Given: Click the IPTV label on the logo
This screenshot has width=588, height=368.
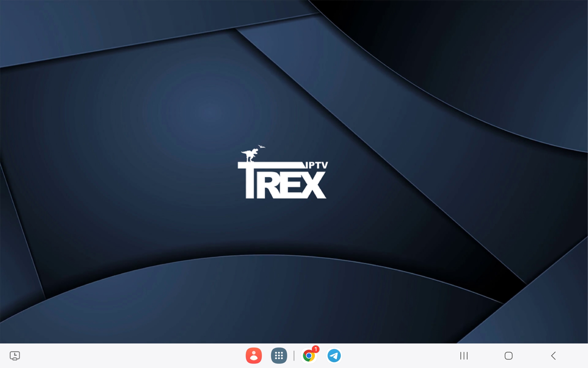Looking at the screenshot, I should click(316, 166).
